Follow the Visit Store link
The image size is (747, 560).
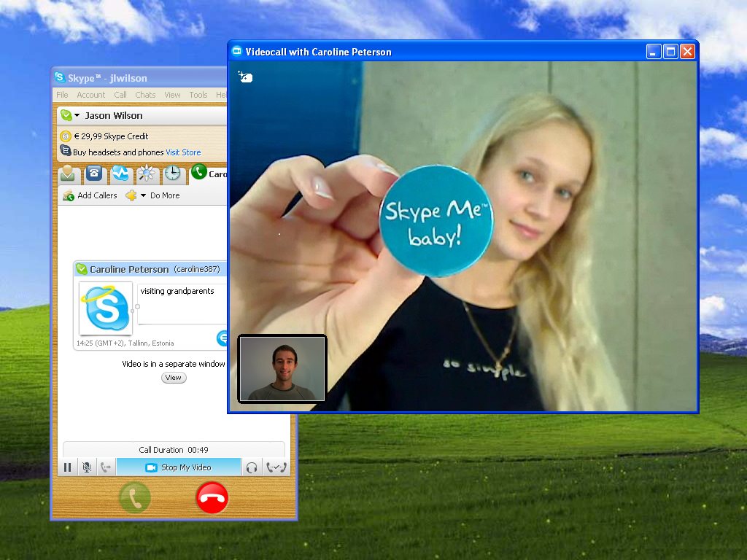click(x=183, y=152)
